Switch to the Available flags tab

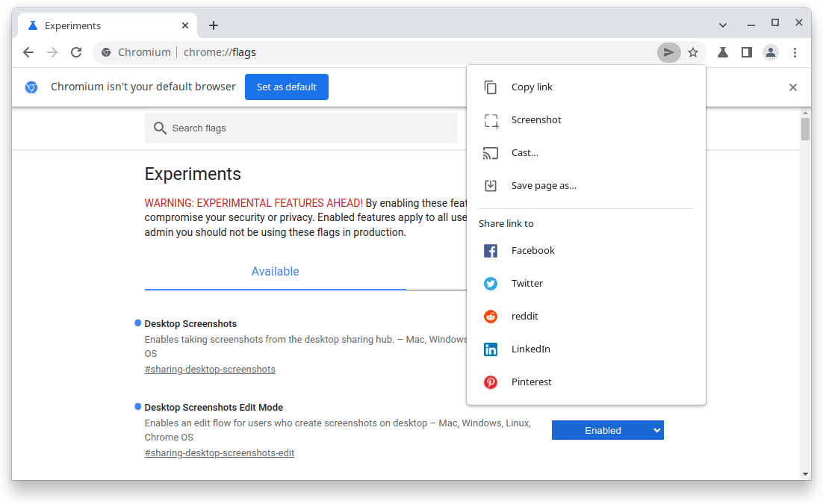pyautogui.click(x=275, y=271)
